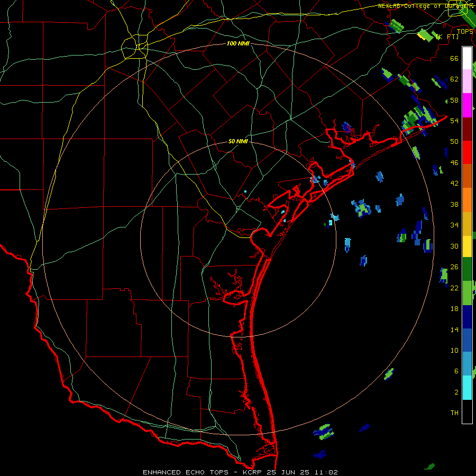
Task: Select the bright red legend color block
Action: (x=467, y=152)
